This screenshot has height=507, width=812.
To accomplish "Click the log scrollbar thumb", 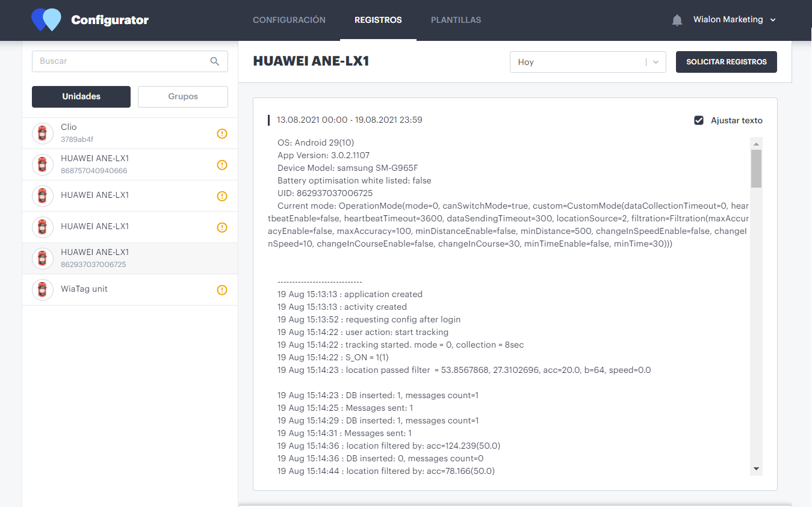I will 757,169.
